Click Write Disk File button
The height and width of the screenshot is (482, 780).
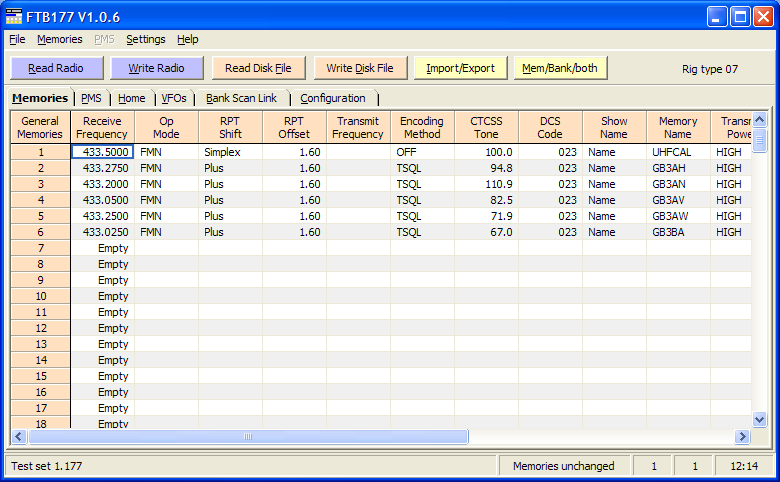click(360, 68)
